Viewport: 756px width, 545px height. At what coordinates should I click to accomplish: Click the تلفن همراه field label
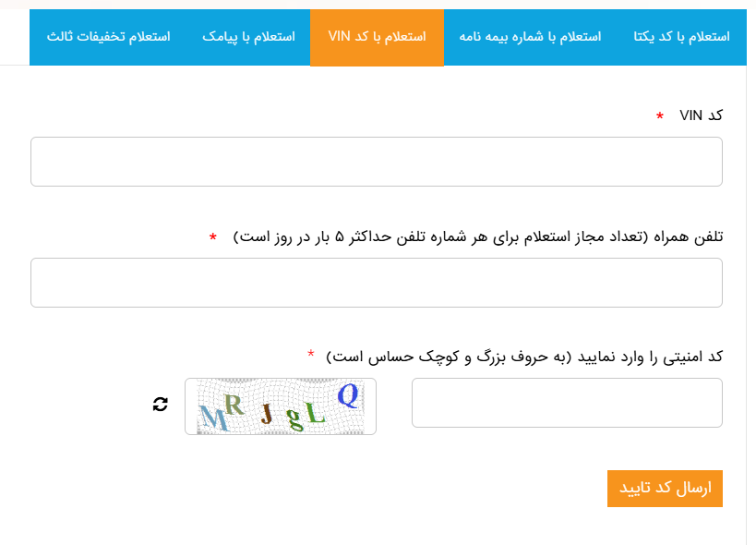[x=477, y=236]
